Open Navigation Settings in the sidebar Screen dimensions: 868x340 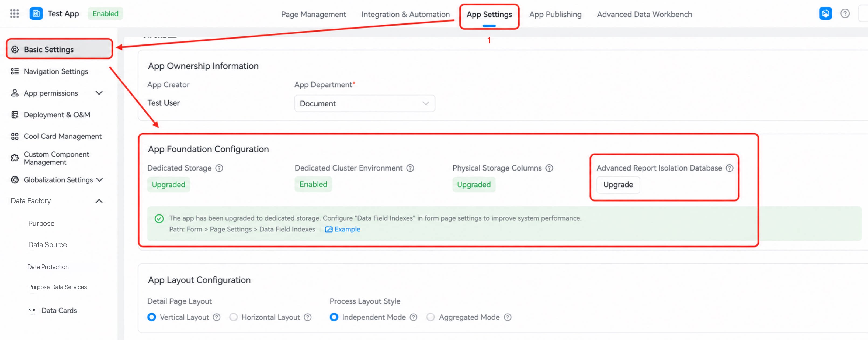[57, 71]
